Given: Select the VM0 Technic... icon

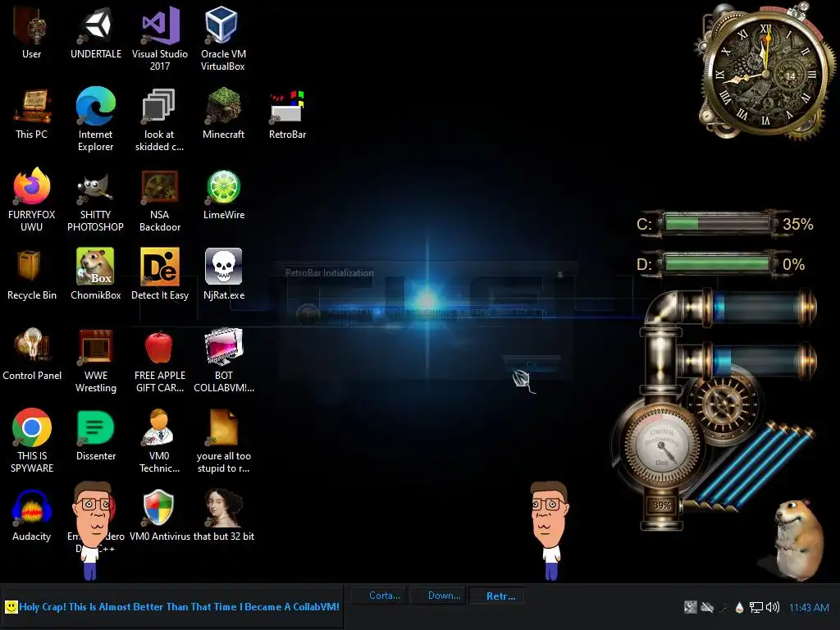Looking at the screenshot, I should [160, 441].
